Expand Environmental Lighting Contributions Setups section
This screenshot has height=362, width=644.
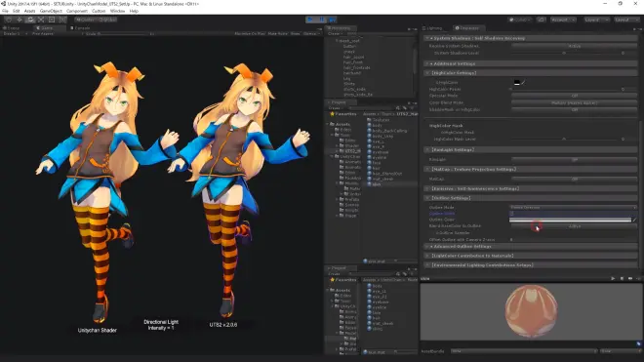click(x=531, y=265)
